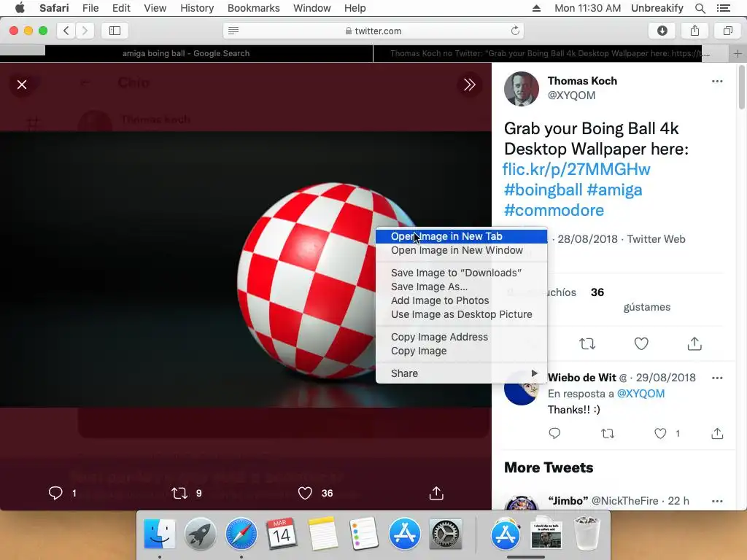Share Wiebo de Wit's reply
Image resolution: width=747 pixels, height=560 pixels.
point(717,433)
